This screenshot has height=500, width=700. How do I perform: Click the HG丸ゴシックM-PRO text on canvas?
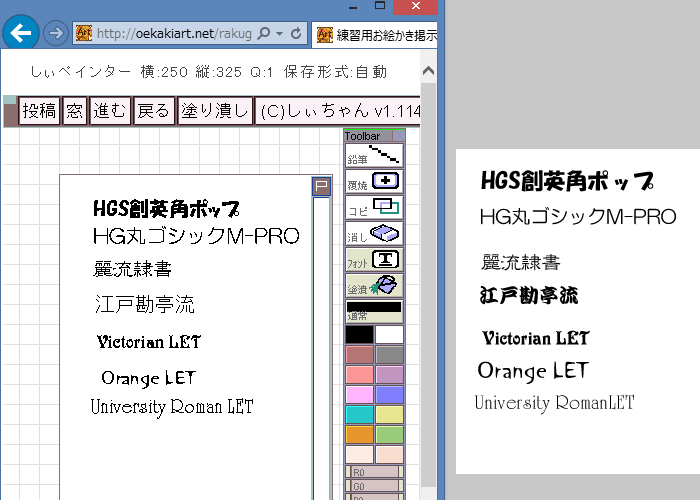[x=196, y=236]
